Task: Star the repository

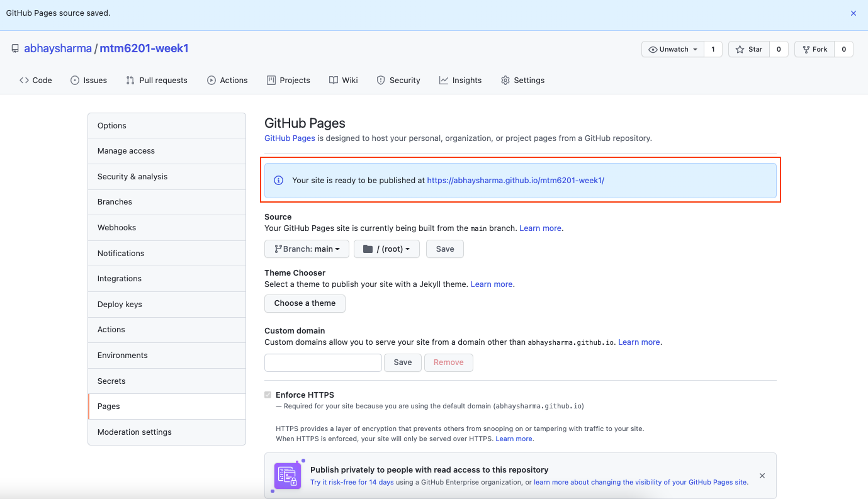Action: (749, 49)
